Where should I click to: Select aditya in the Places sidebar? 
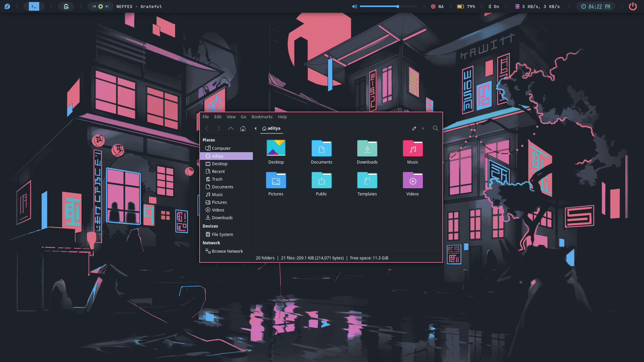coord(226,156)
